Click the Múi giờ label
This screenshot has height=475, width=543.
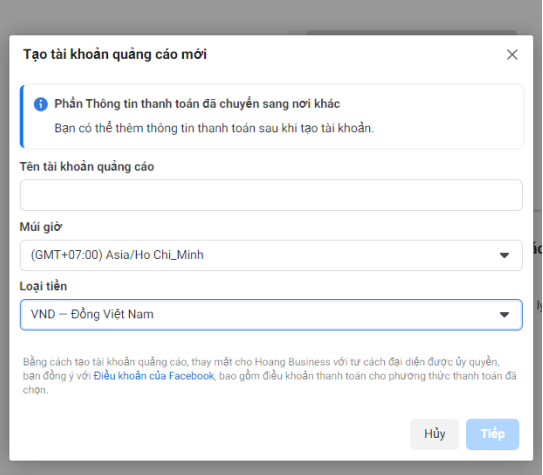(41, 227)
